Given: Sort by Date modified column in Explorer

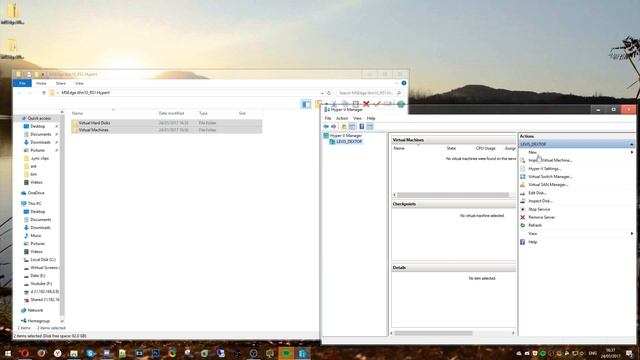Looking at the screenshot, I should tap(171, 113).
